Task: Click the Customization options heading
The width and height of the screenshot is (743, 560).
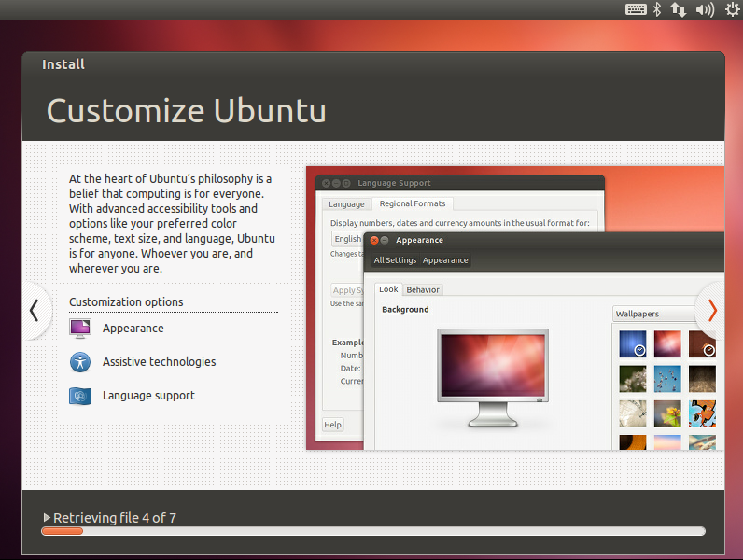Action: [x=126, y=301]
